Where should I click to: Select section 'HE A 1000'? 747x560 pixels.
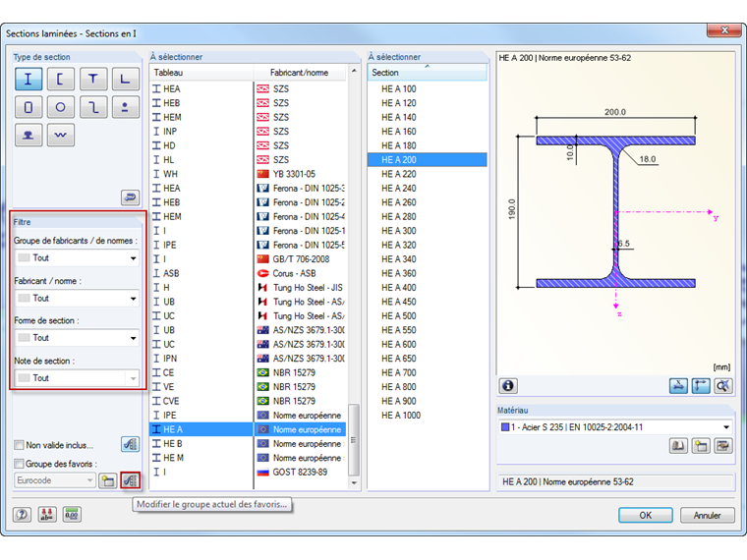tap(428, 416)
